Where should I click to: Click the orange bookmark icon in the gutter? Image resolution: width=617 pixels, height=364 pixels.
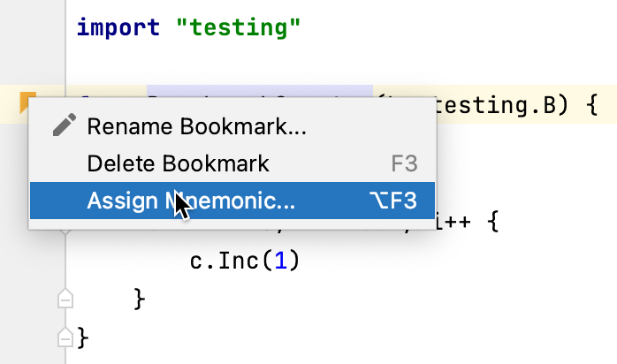28,104
